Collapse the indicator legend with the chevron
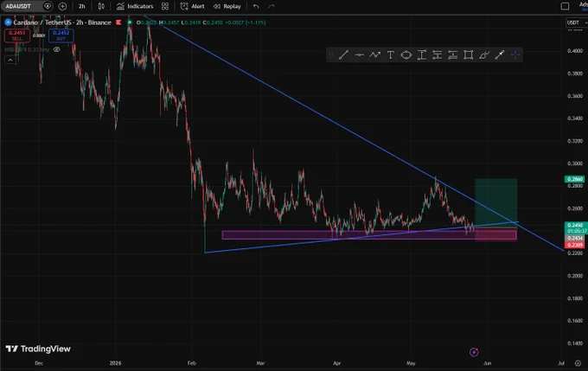This screenshot has width=588, height=371. pos(10,60)
